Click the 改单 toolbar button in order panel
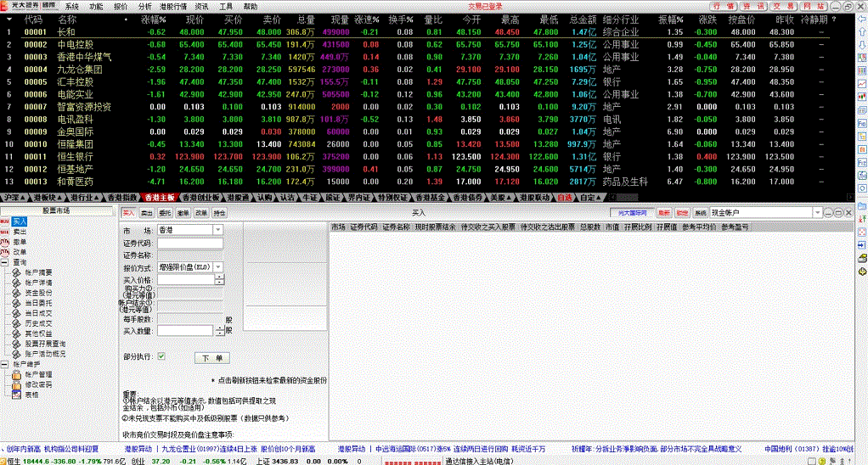 click(x=201, y=213)
